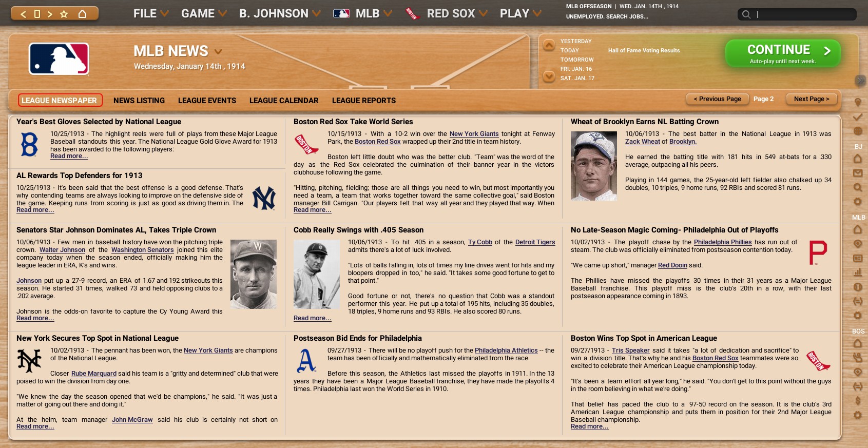Open the FILE dropdown menu

point(150,14)
